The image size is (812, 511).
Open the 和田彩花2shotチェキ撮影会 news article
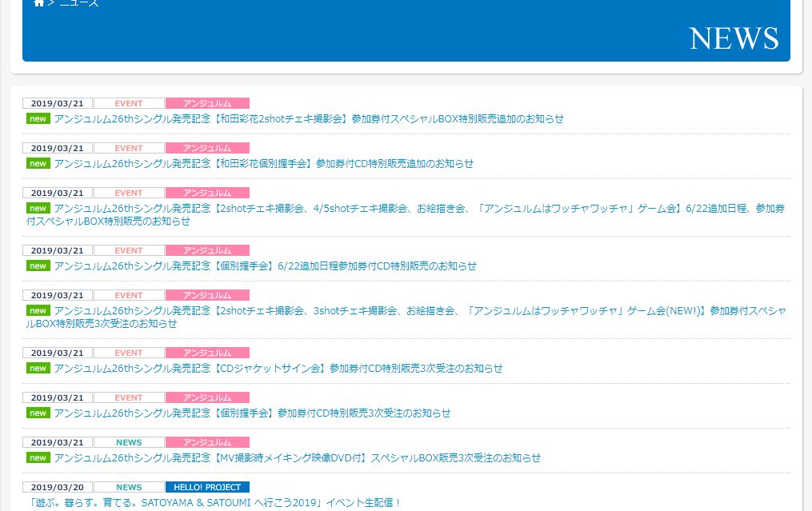pos(309,119)
